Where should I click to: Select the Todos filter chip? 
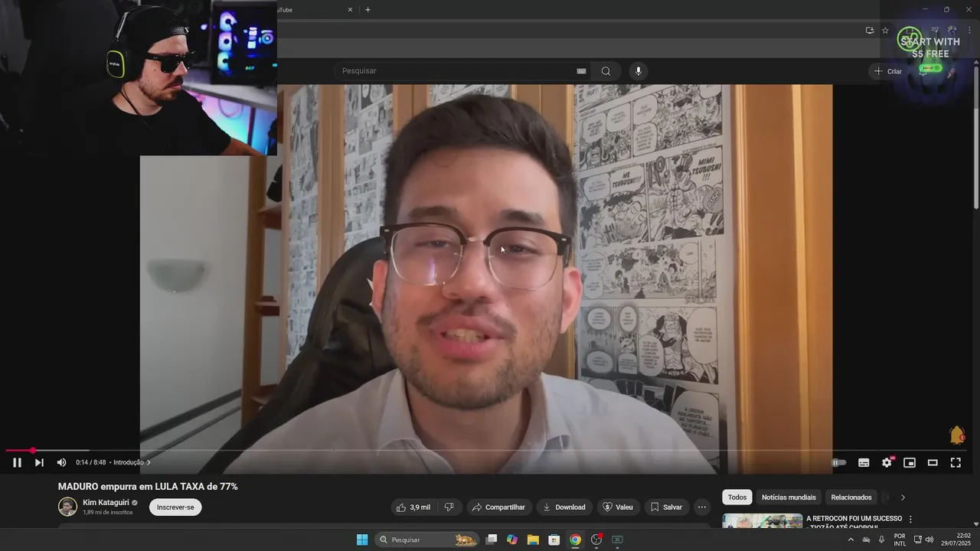click(737, 497)
